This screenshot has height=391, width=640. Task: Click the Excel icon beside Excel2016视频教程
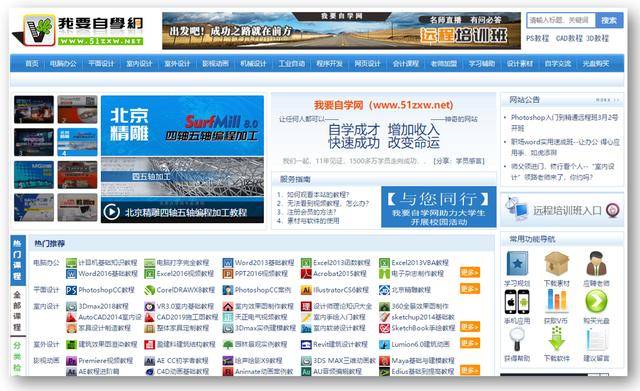pyautogui.click(x=150, y=273)
